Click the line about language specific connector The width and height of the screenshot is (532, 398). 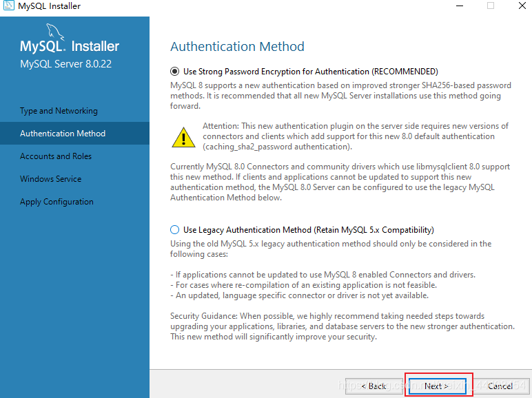coord(299,295)
